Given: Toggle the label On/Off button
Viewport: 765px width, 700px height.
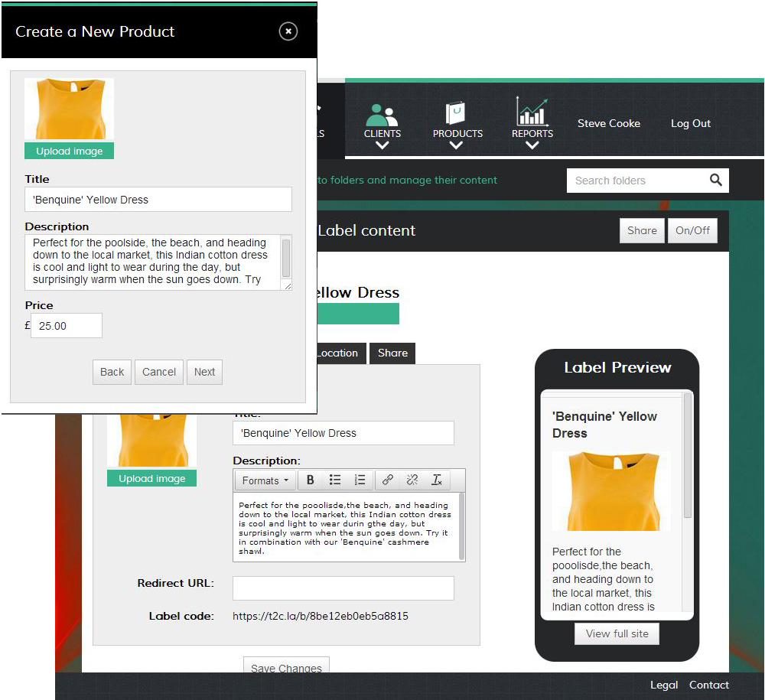Looking at the screenshot, I should (x=692, y=230).
